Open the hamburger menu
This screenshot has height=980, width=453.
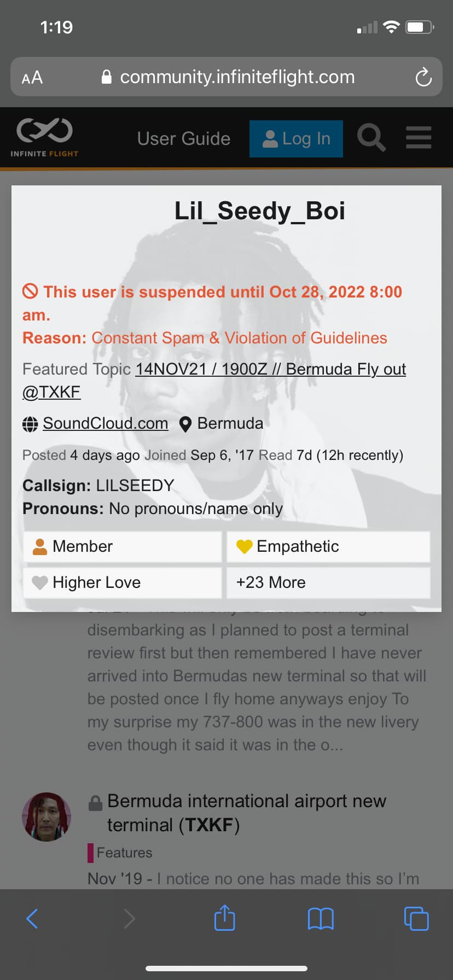[419, 137]
